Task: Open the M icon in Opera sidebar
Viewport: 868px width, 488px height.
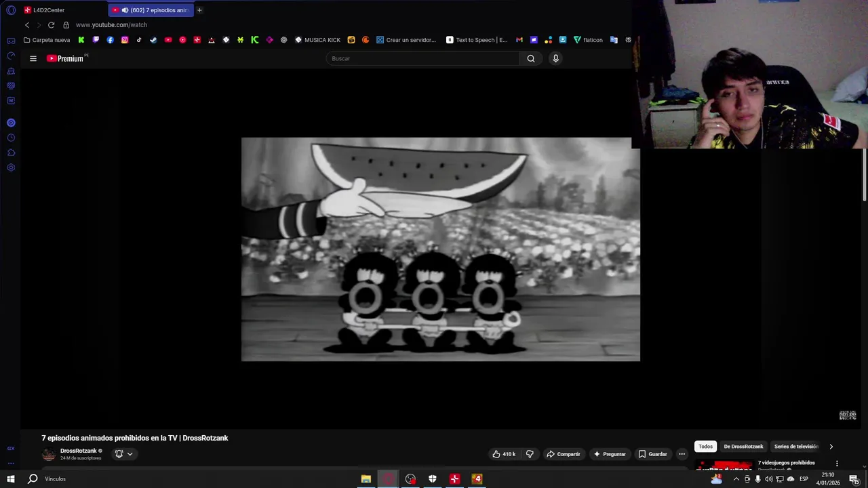Action: click(x=11, y=100)
